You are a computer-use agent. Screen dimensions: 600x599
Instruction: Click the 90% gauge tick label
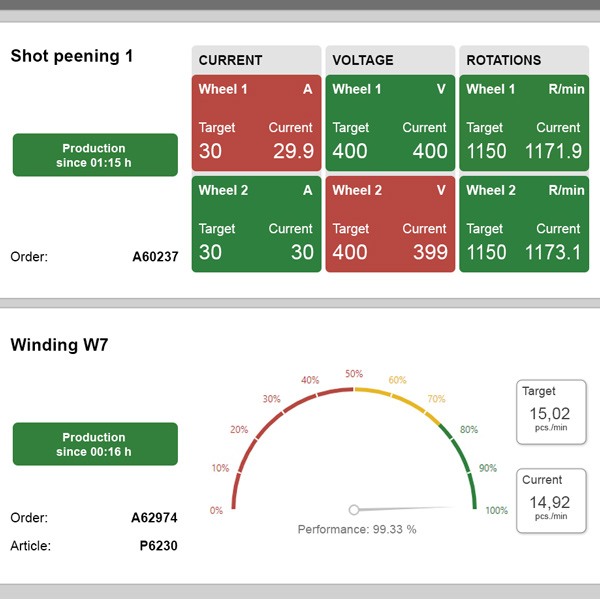point(488,468)
